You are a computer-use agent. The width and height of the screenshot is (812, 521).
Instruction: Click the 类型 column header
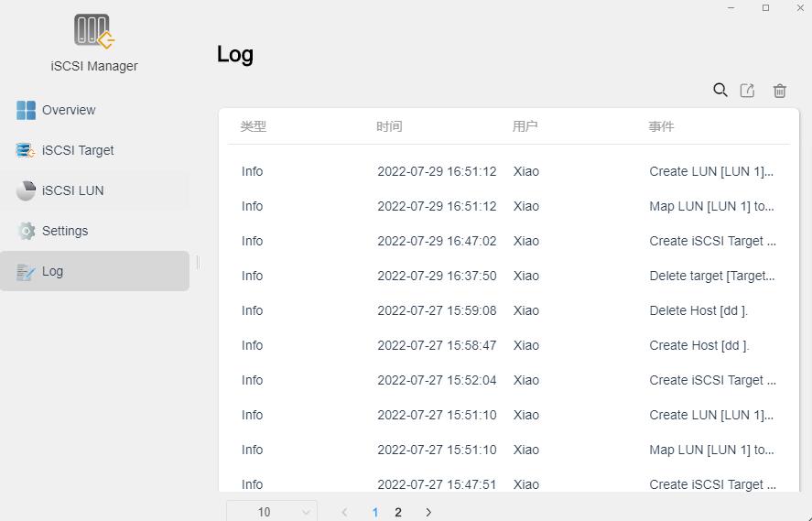click(x=254, y=126)
